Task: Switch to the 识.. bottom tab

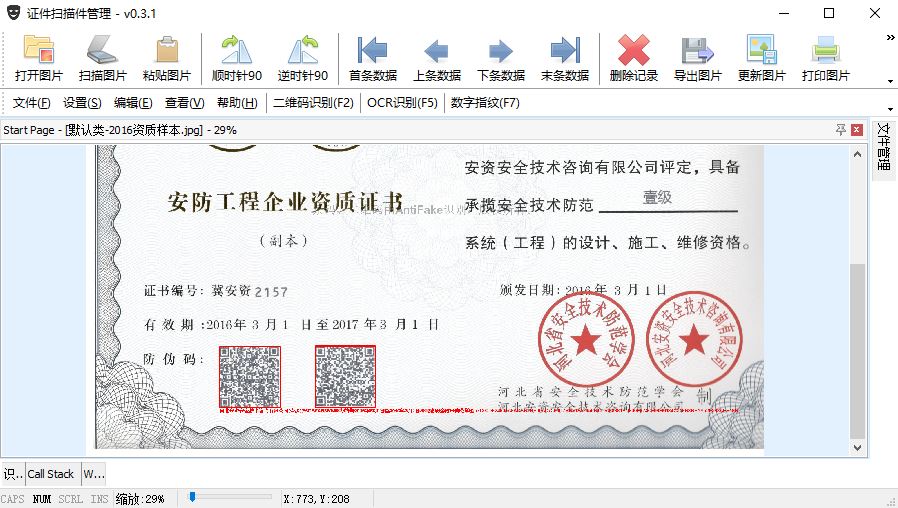Action: 13,474
